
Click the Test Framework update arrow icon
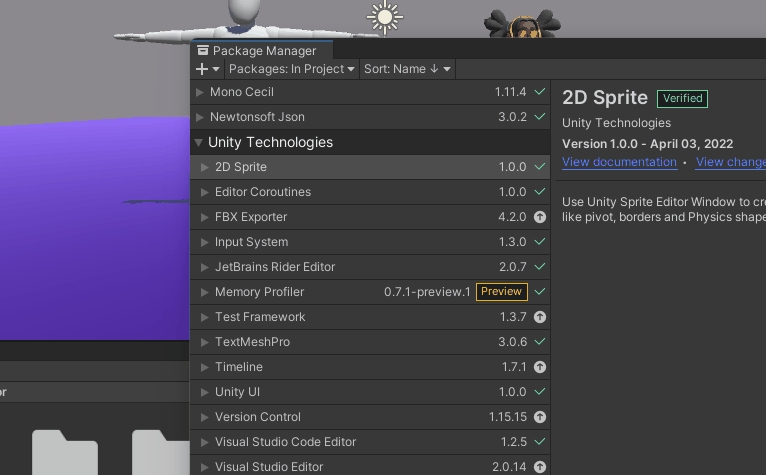click(540, 317)
